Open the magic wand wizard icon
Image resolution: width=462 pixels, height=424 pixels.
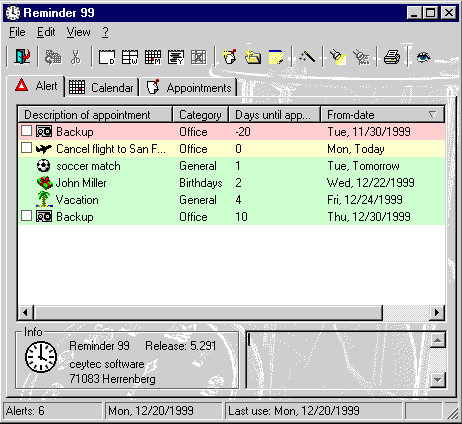307,57
